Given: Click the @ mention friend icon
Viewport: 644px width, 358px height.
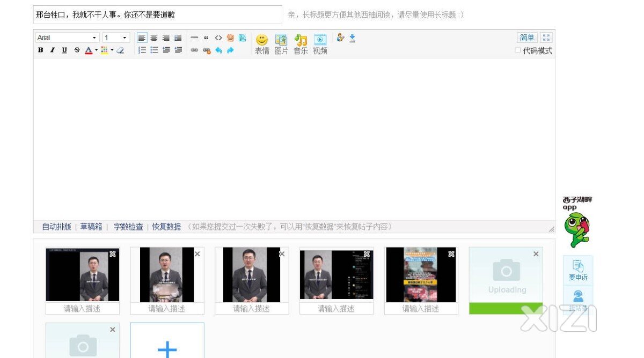Looking at the screenshot, I should 340,38.
